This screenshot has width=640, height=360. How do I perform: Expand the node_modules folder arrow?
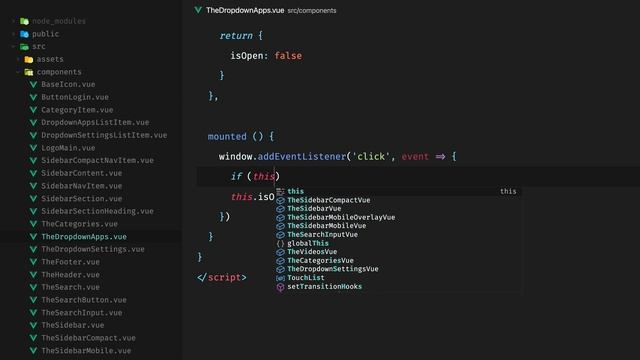[13, 21]
